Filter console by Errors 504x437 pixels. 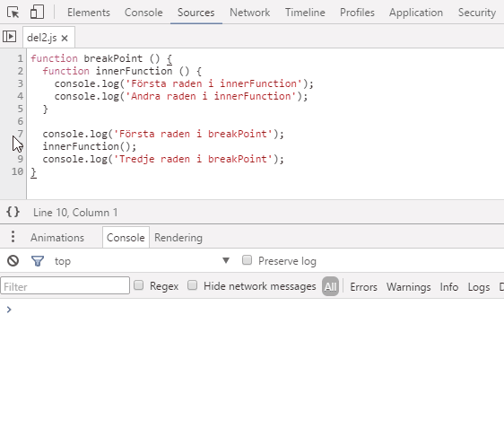pyautogui.click(x=363, y=286)
